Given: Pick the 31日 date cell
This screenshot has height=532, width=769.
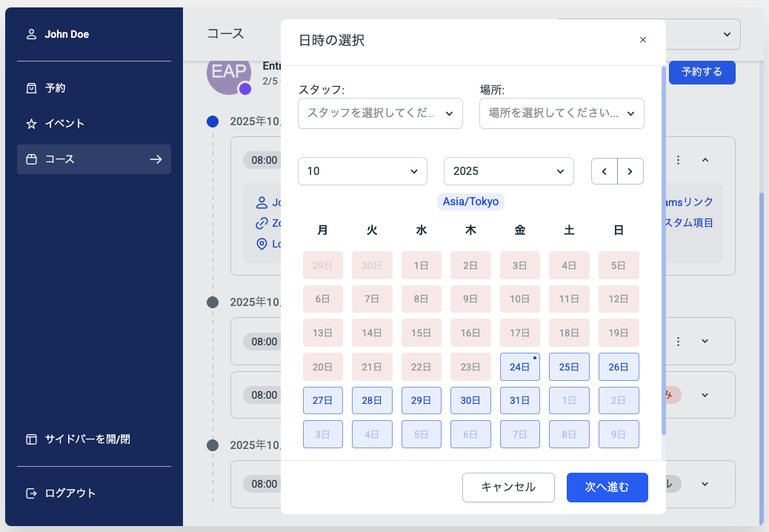Looking at the screenshot, I should point(520,401).
